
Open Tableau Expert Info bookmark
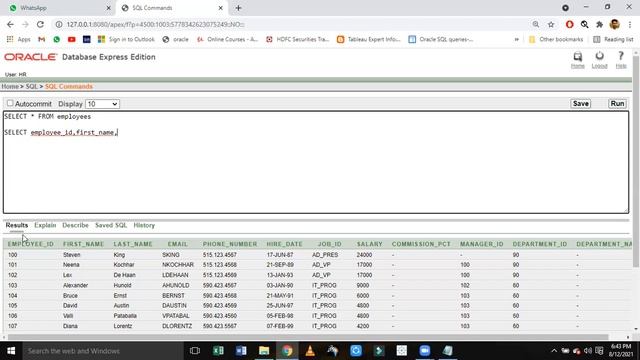[369, 39]
